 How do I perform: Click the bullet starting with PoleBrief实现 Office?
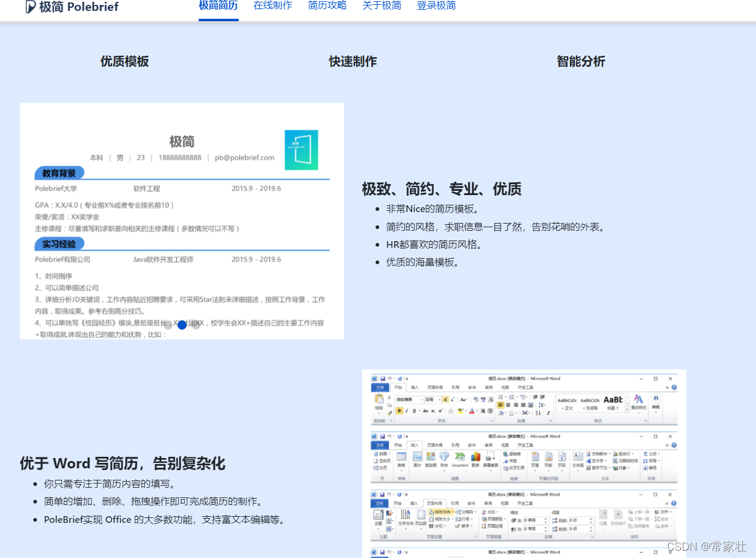point(164,520)
